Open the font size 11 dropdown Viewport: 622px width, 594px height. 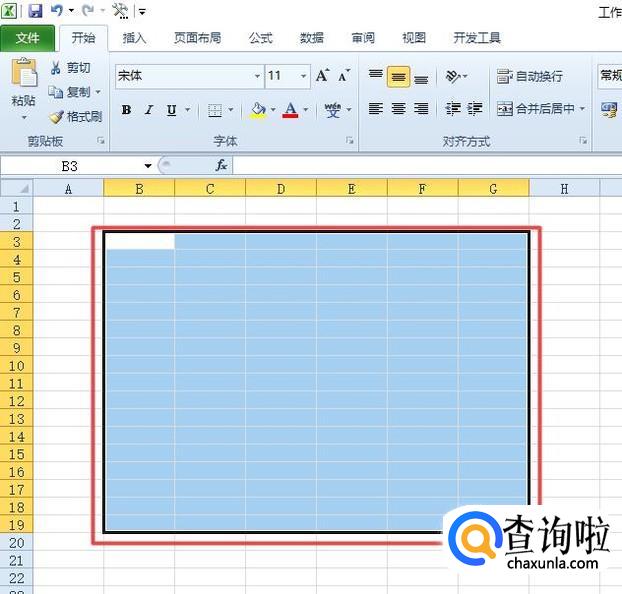303,76
